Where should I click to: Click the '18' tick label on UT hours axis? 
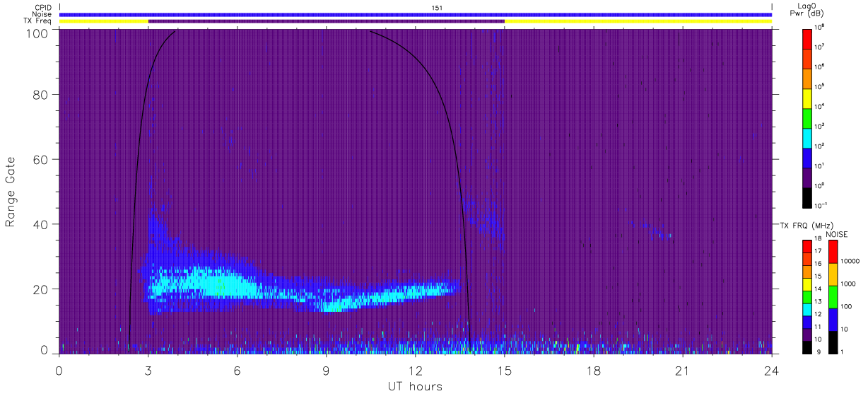tap(594, 370)
